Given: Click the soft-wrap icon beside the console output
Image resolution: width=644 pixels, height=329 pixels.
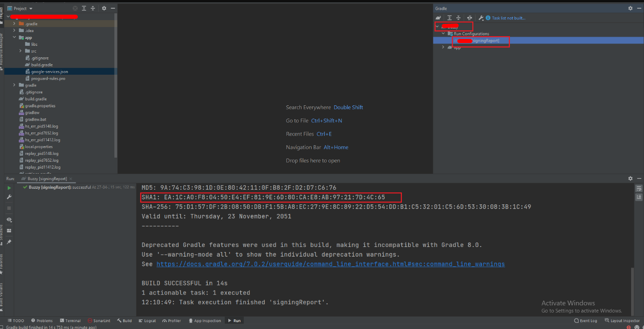Looking at the screenshot, I should [x=639, y=188].
